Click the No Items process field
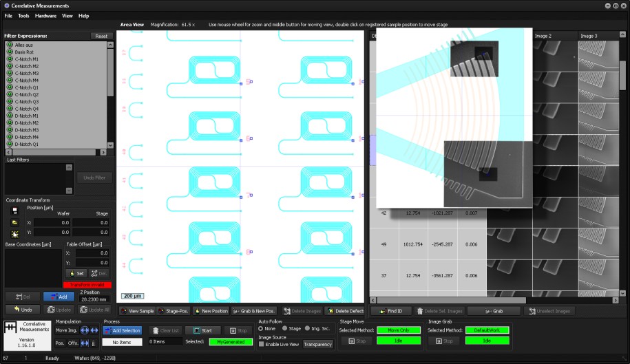 [122, 342]
